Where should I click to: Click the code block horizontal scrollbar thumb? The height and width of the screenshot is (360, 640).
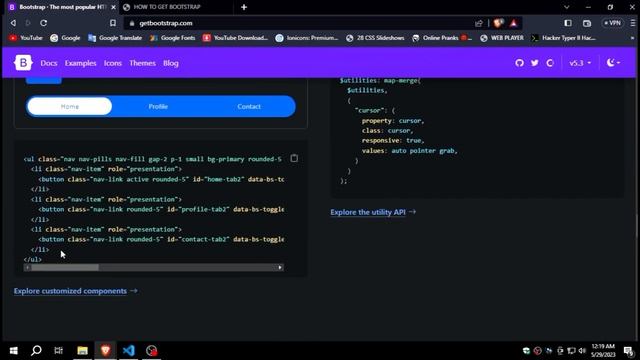[x=64, y=267]
